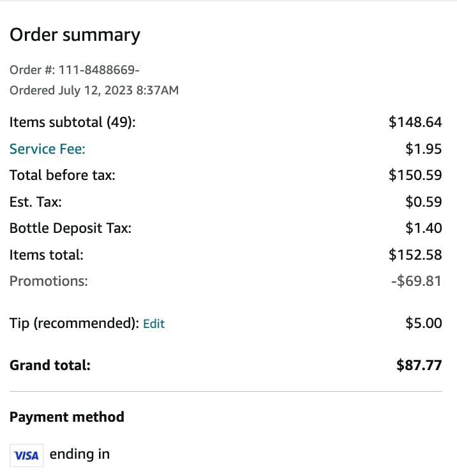
Task: Click the Payment method heading
Action: (67, 417)
